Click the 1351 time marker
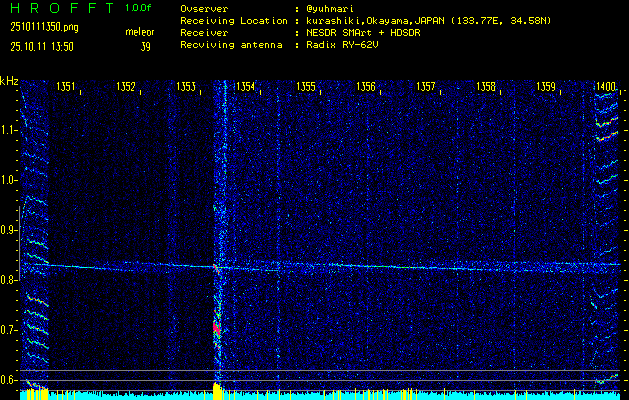 click(66, 87)
